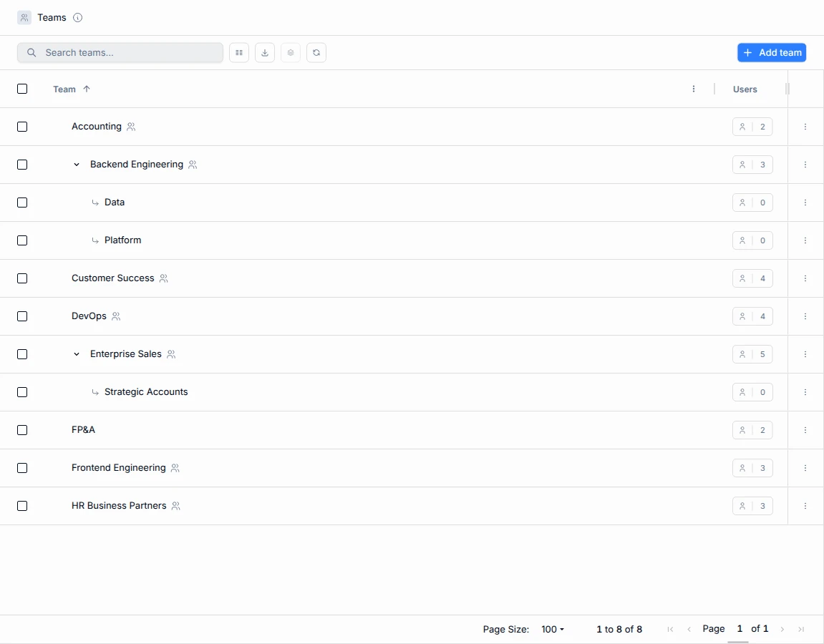The width and height of the screenshot is (824, 644).
Task: Toggle the select-all checkbox in header
Action: pyautogui.click(x=22, y=89)
